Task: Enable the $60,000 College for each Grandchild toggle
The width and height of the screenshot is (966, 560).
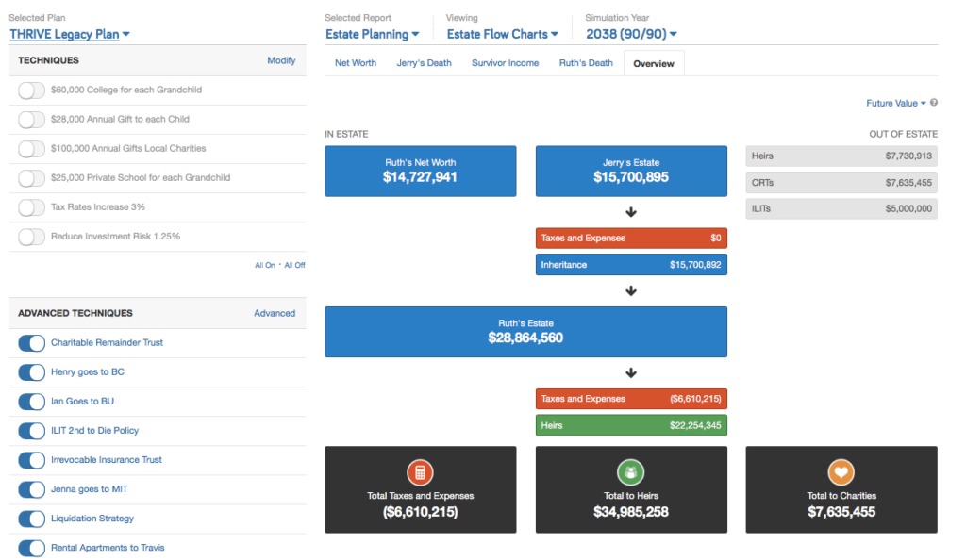Action: pyautogui.click(x=32, y=91)
